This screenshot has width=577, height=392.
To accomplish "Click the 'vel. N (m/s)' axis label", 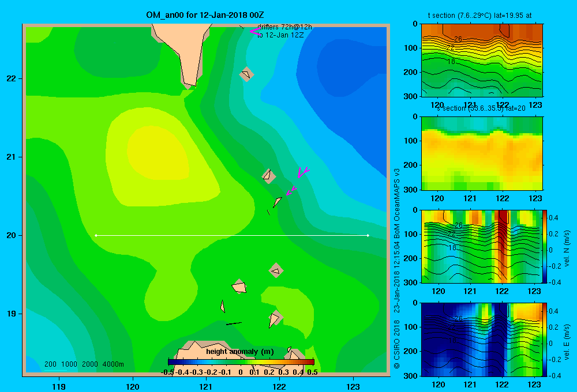I will (x=567, y=248).
